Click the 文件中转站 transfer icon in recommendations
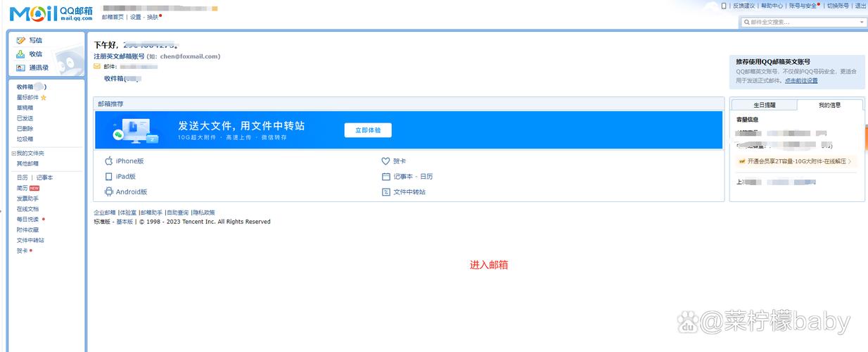The height and width of the screenshot is (352, 868). [385, 191]
